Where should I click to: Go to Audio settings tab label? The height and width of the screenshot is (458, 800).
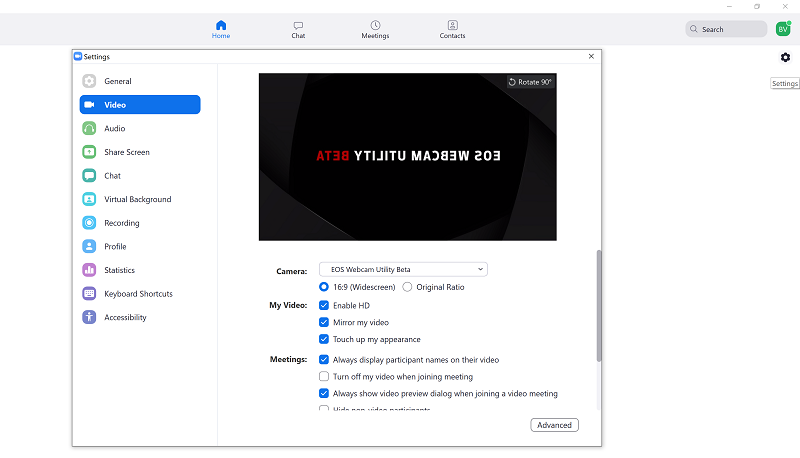pos(115,129)
